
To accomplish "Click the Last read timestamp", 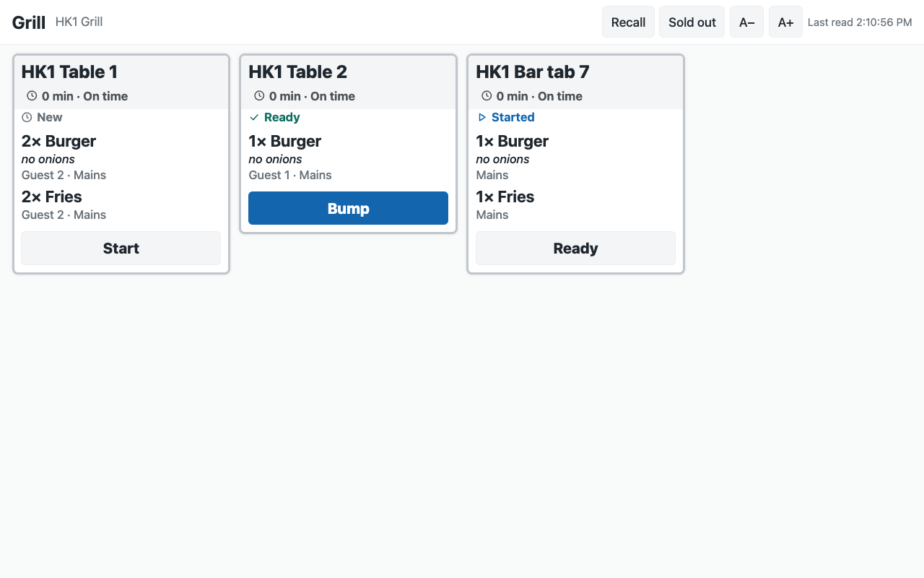I will coord(860,22).
